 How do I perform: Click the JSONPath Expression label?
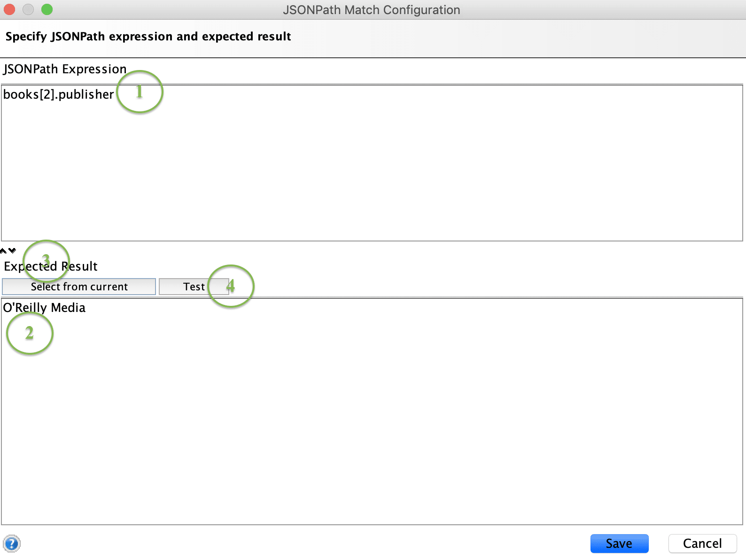(x=65, y=69)
